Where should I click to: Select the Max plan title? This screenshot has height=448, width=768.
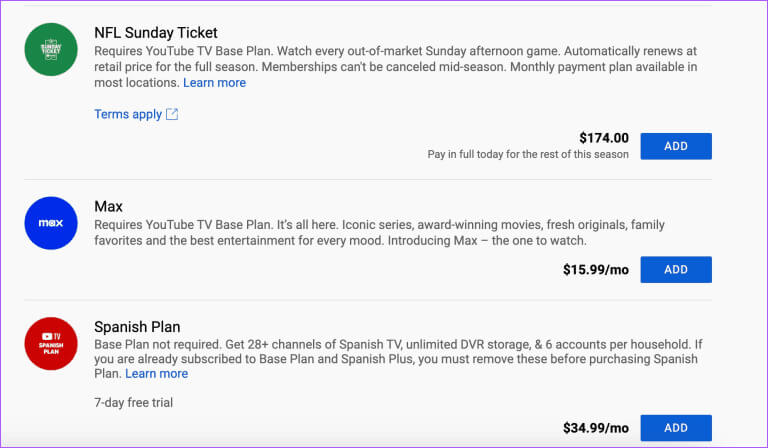[x=108, y=207]
